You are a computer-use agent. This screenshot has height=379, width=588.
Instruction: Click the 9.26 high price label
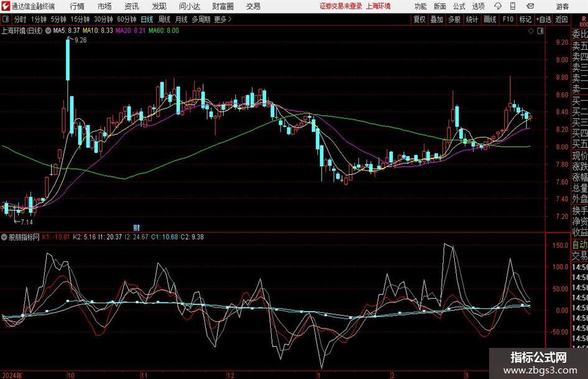(80, 40)
